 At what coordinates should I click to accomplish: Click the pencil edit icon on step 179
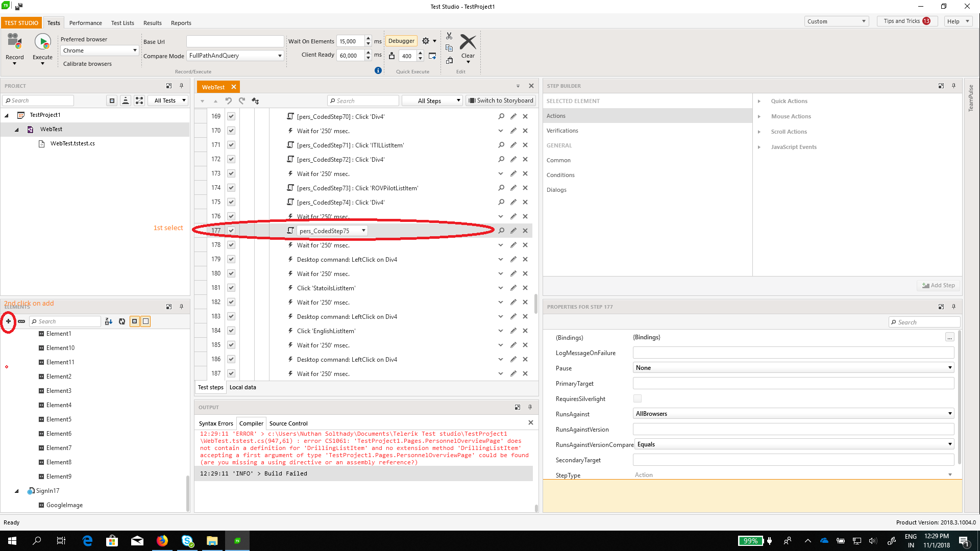(513, 260)
